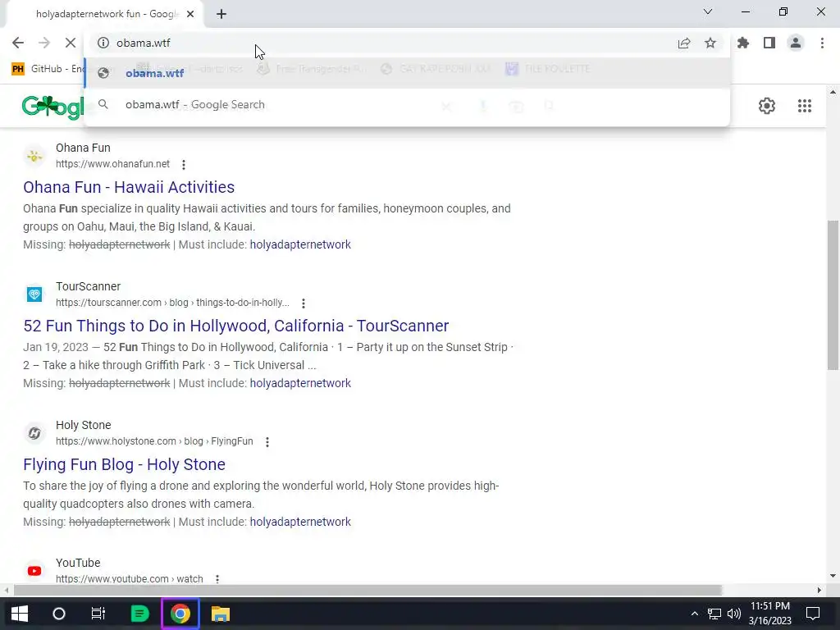The height and width of the screenshot is (630, 840).
Task: Click Must include holyadapternetwork under TourScanner
Action: pos(300,383)
